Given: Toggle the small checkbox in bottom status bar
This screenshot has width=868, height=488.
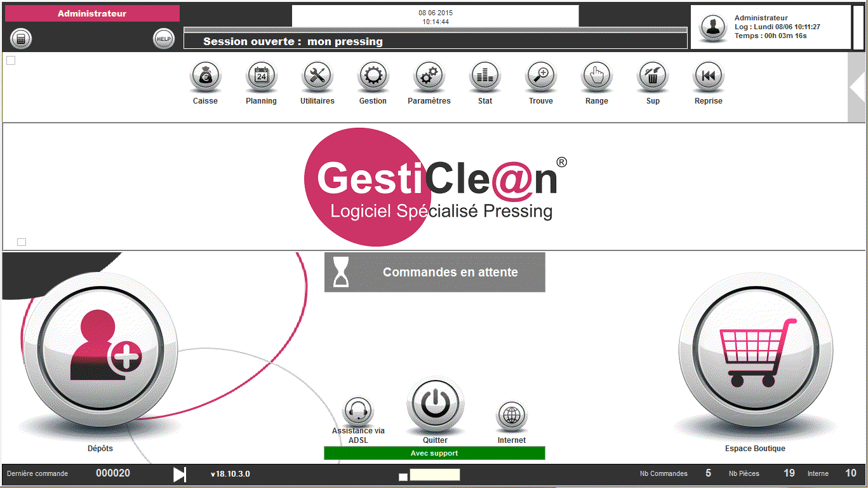Looking at the screenshot, I should 403,477.
